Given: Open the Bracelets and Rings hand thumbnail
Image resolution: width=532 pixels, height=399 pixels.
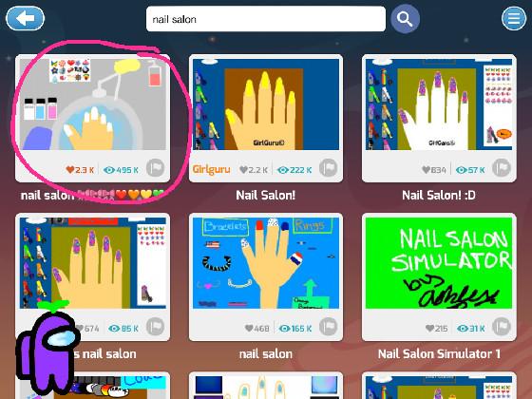Looking at the screenshot, I should coord(266,263).
